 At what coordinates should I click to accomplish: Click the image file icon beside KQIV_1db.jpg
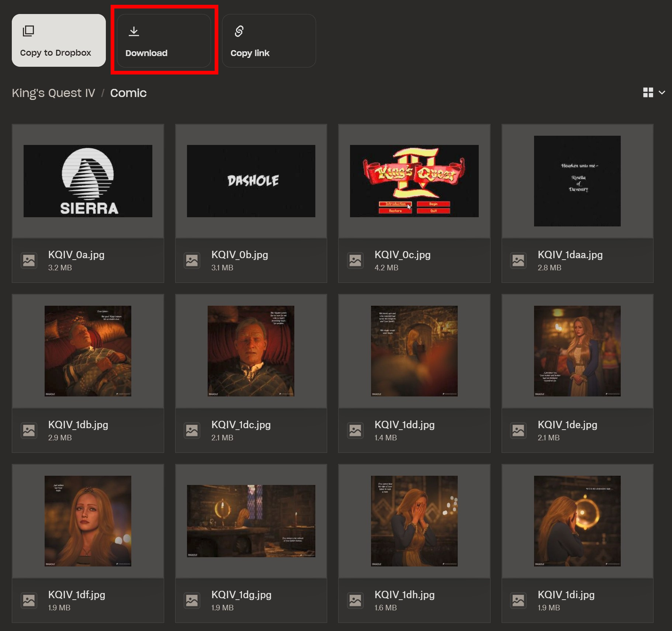tap(29, 431)
